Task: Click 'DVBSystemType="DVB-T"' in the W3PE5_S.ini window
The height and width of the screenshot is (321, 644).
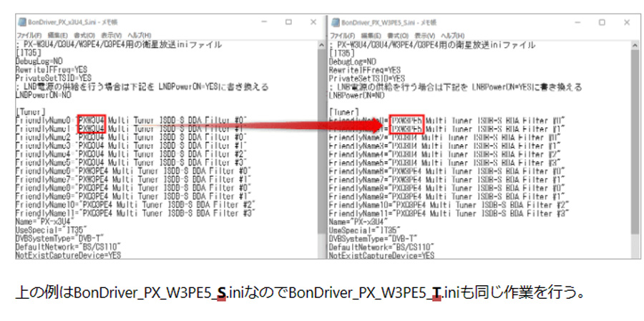Action: (374, 239)
